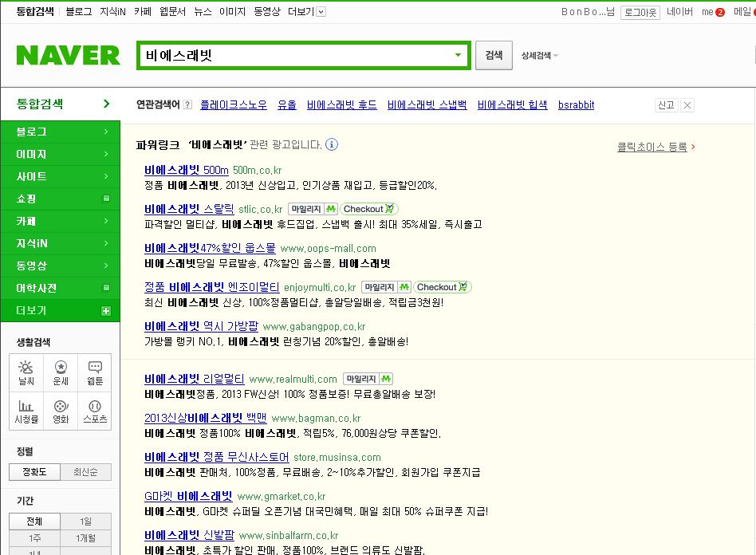Click the power link info icon

[332, 144]
